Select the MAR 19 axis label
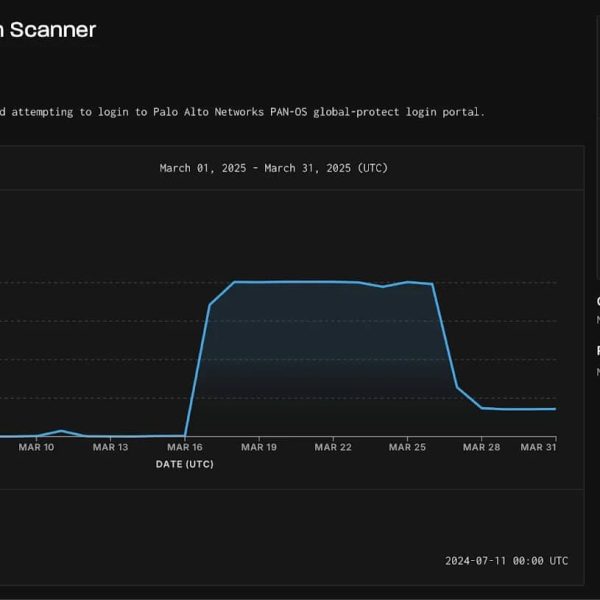Screen dimensions: 600x600 click(x=259, y=447)
